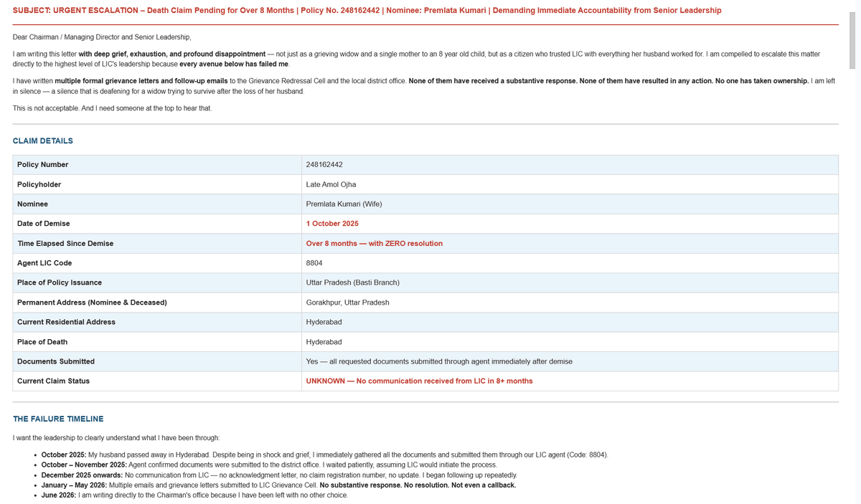Click 'Over 8 months — with ZERO resolution'
This screenshot has height=504, width=861.
click(375, 244)
